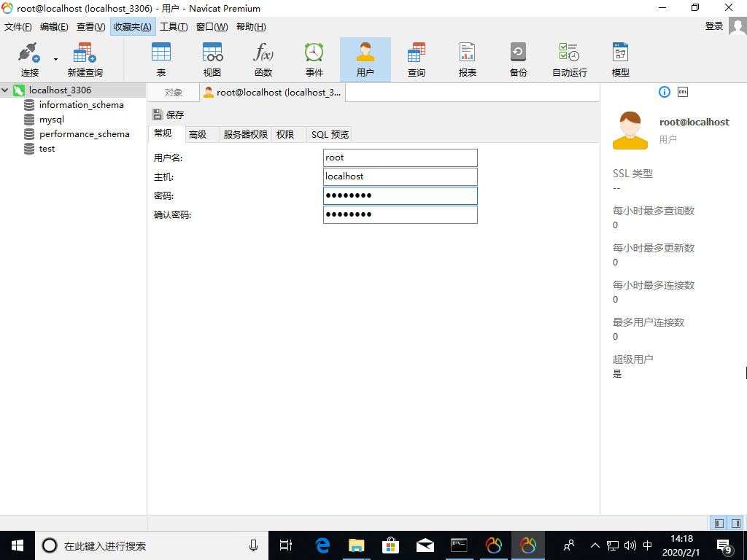Open the 收藏夹(A) menu

pos(133,27)
